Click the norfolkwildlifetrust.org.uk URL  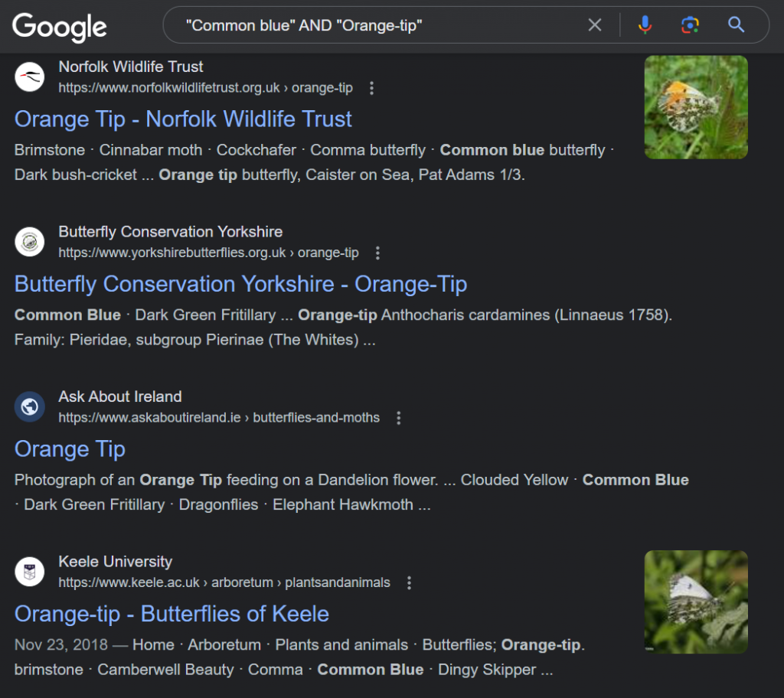click(x=205, y=88)
